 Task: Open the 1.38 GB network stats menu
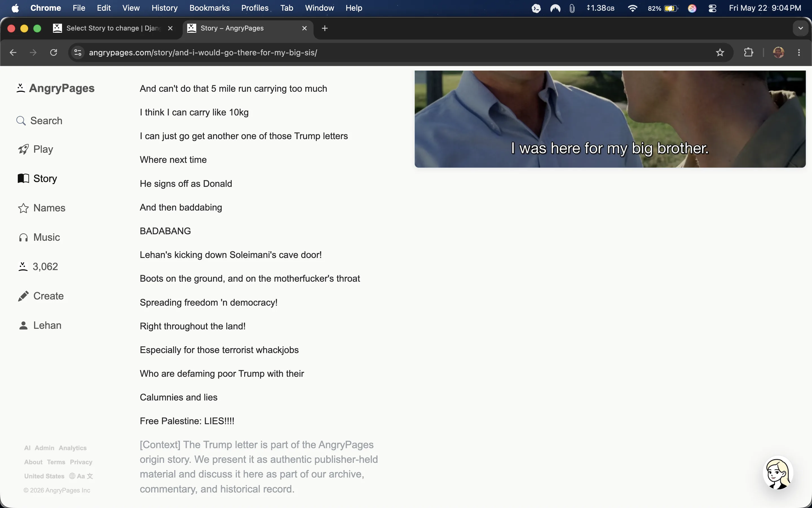pyautogui.click(x=600, y=8)
